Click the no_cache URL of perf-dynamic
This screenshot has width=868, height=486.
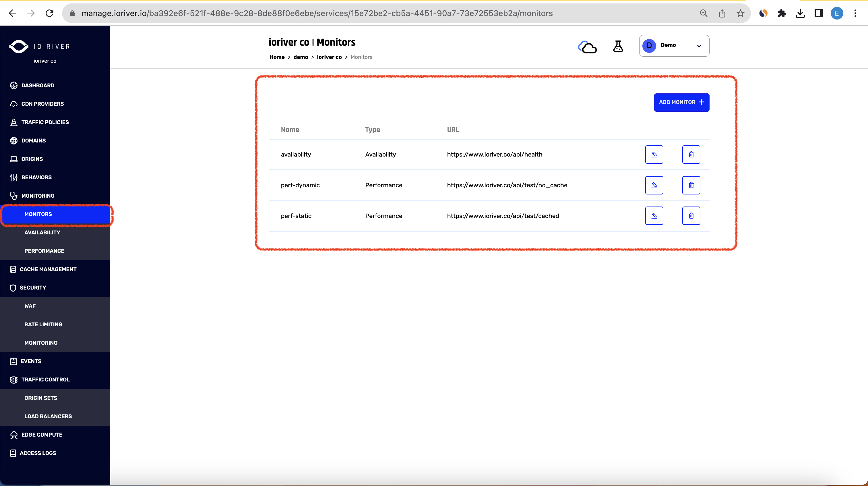[507, 185]
